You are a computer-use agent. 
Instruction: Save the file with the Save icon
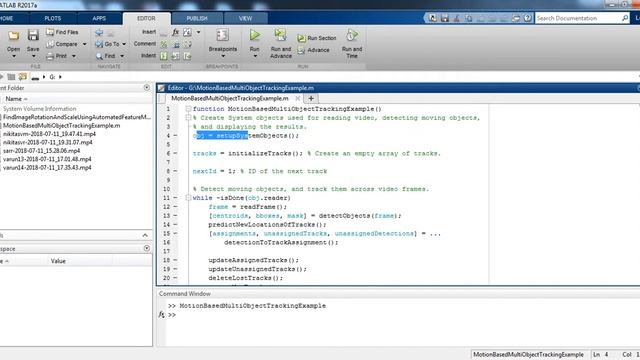33,36
